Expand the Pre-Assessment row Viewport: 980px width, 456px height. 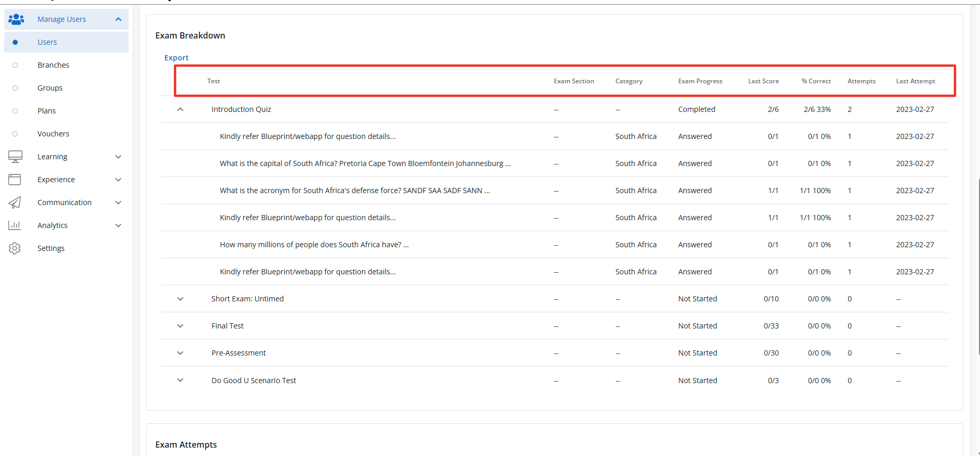pos(180,353)
